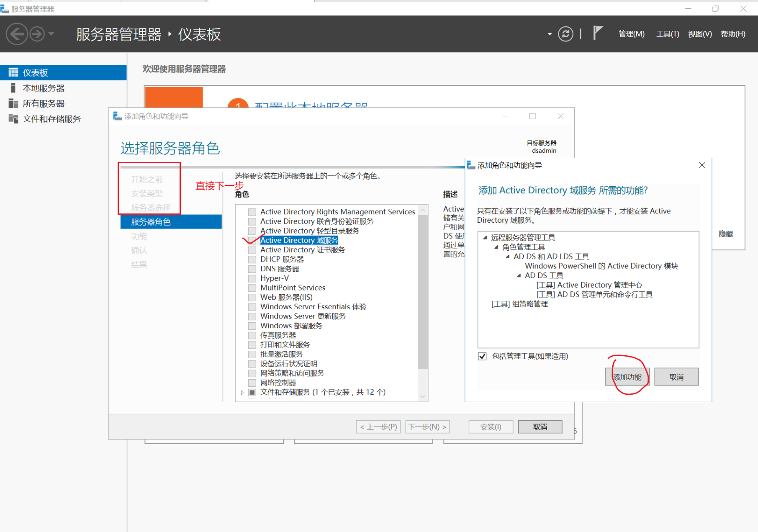Check Hyper-V role
758x532 pixels.
[x=252, y=278]
